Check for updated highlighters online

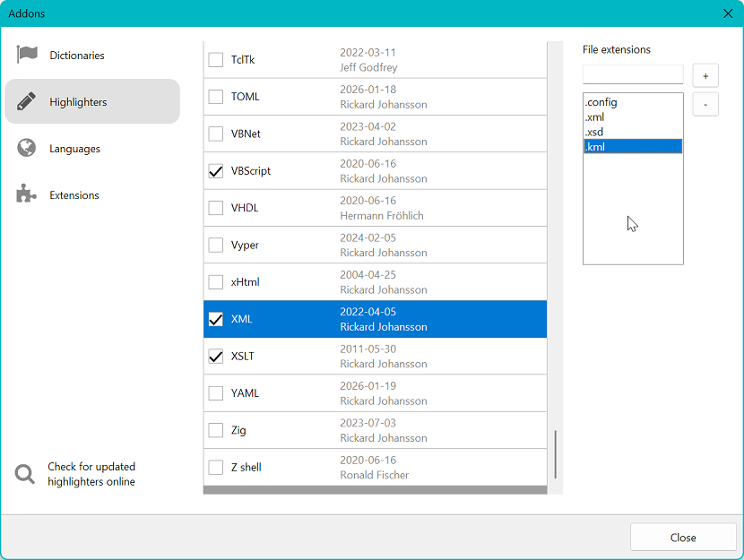91,474
